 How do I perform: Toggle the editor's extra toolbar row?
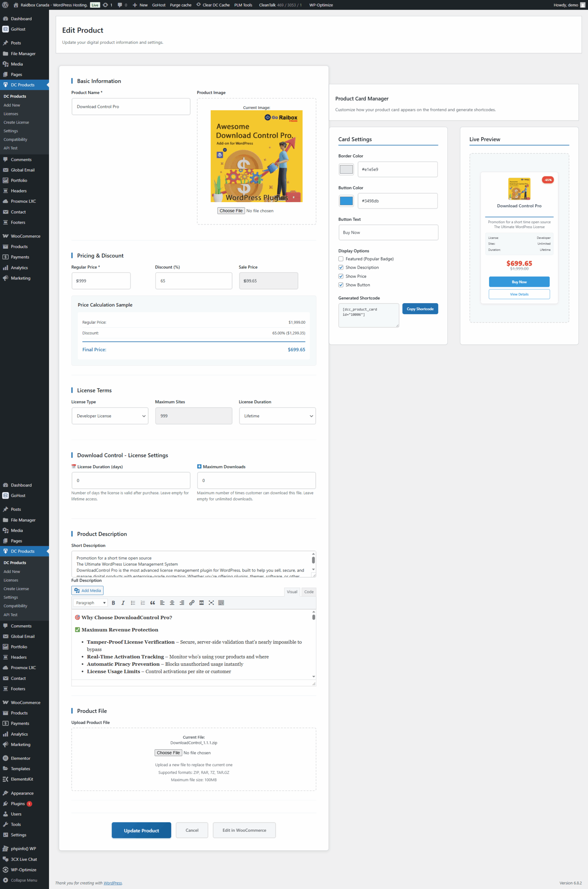pos(221,603)
